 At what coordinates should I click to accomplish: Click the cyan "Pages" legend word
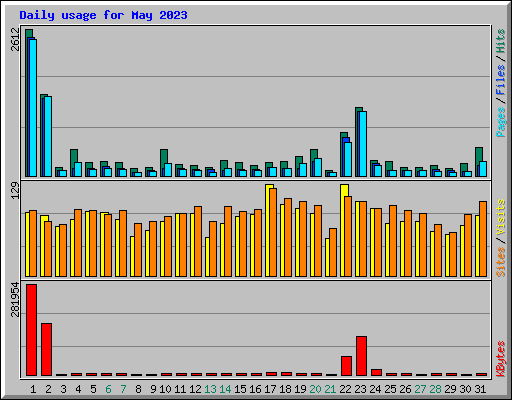click(501, 122)
